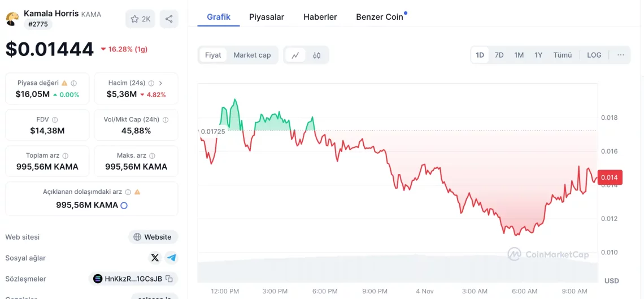Expand Hacim (24s) chevron arrow

pos(160,83)
